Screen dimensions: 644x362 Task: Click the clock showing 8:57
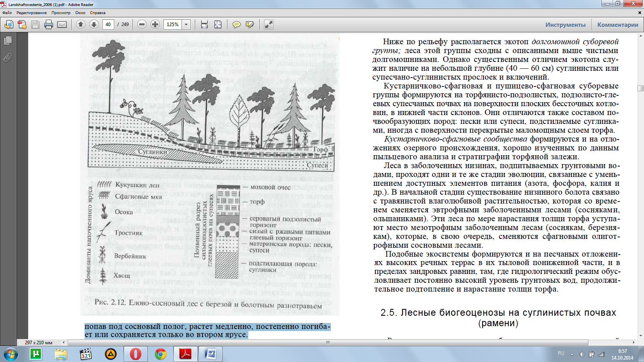[x=622, y=351]
